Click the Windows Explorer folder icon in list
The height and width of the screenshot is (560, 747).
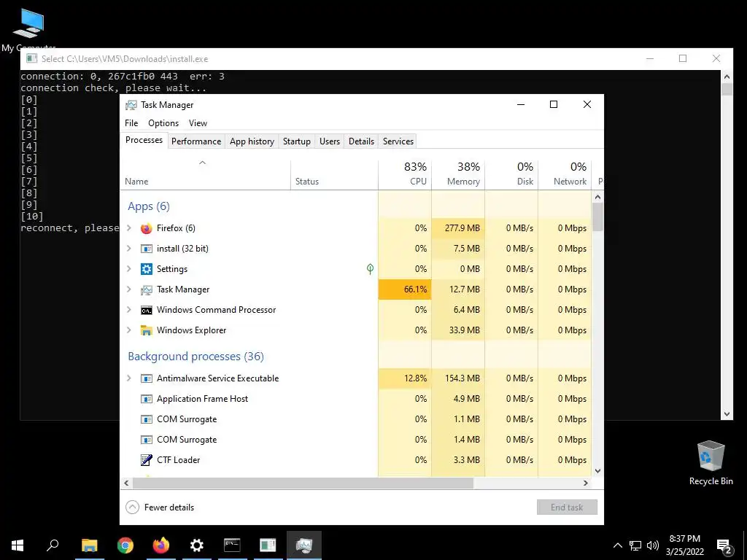click(146, 330)
